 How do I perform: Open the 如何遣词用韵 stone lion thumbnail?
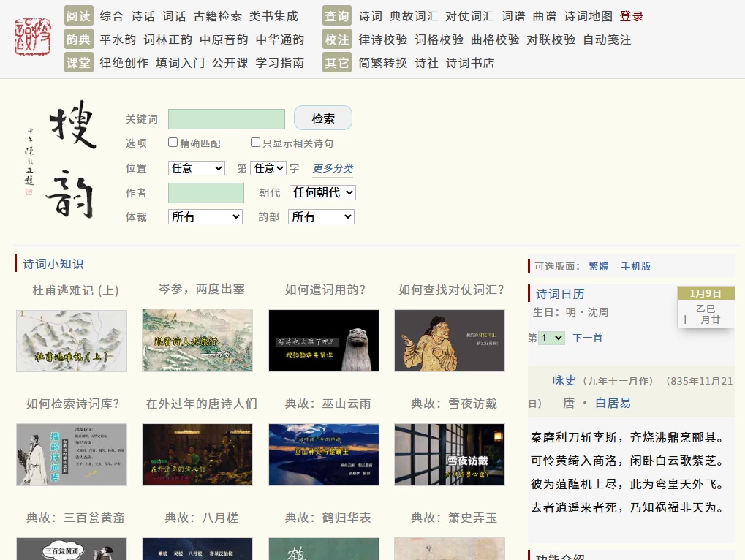coord(324,341)
